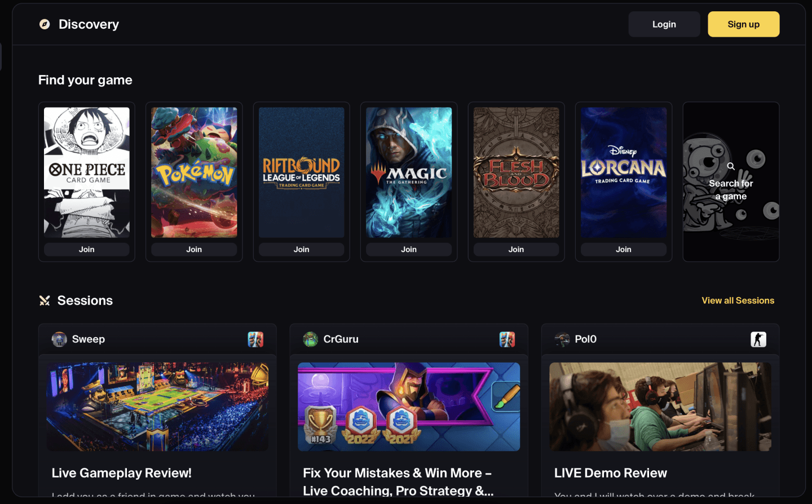This screenshot has width=812, height=504.
Task: Click Sweep's profile avatar
Action: [59, 339]
